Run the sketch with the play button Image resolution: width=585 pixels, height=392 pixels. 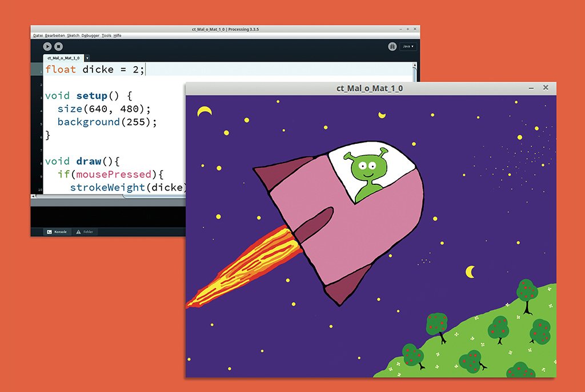[47, 46]
